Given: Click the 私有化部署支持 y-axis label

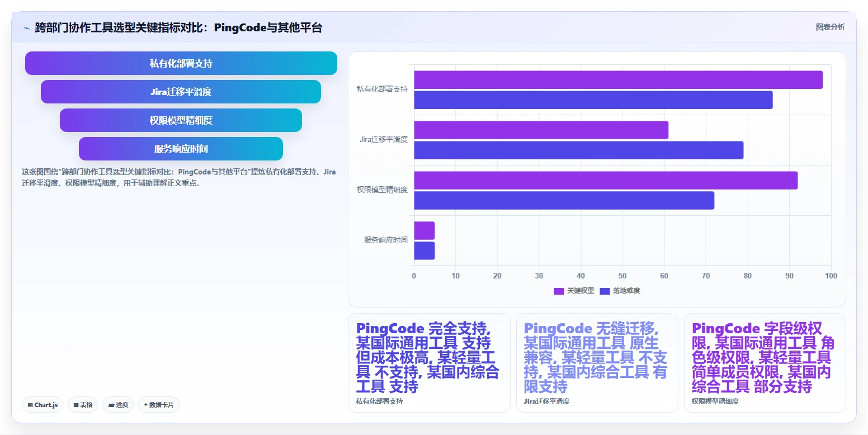Looking at the screenshot, I should [x=382, y=89].
